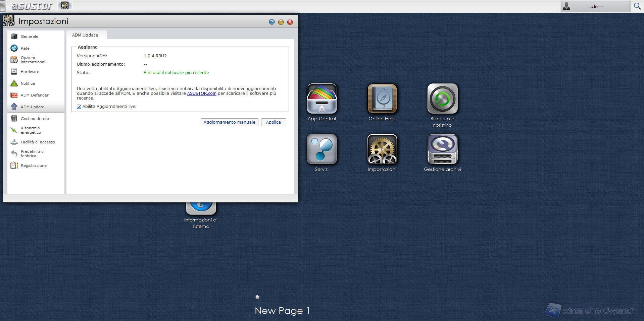Open ADM Defender settings section
The image size is (644, 321).
[35, 95]
